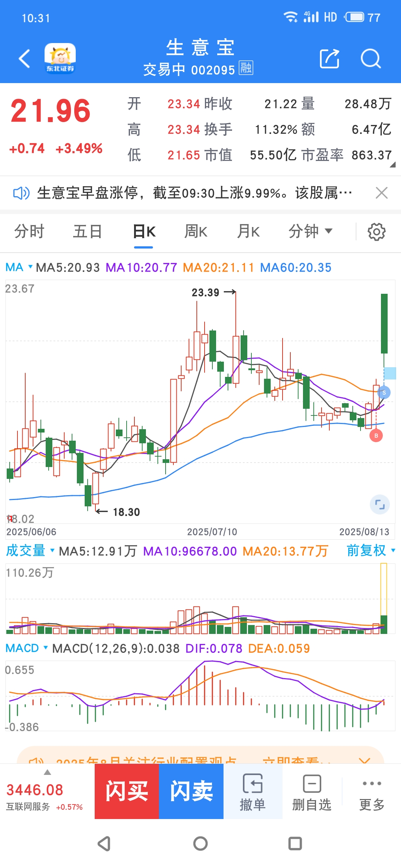Tap the 东北证券 app logo
401x868 pixels.
tap(60, 58)
